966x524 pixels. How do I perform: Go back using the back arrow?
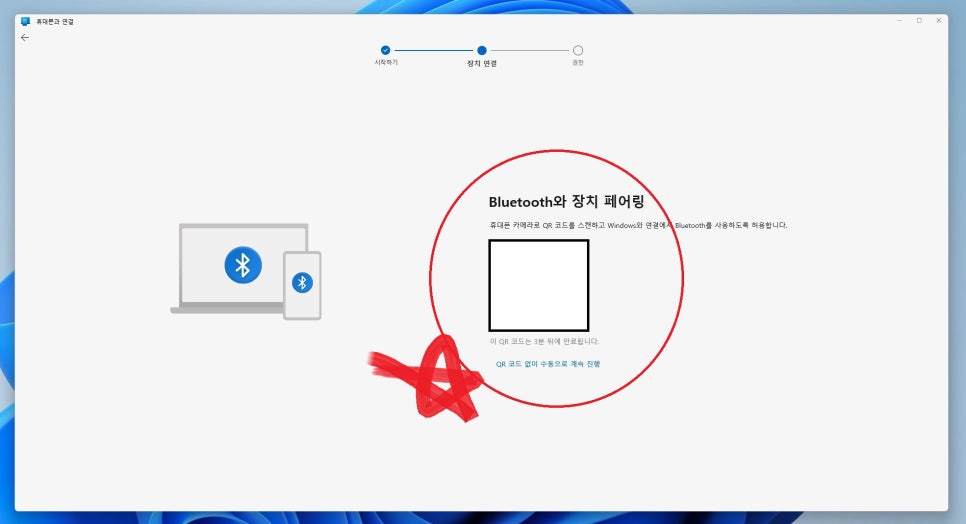pyautogui.click(x=25, y=38)
